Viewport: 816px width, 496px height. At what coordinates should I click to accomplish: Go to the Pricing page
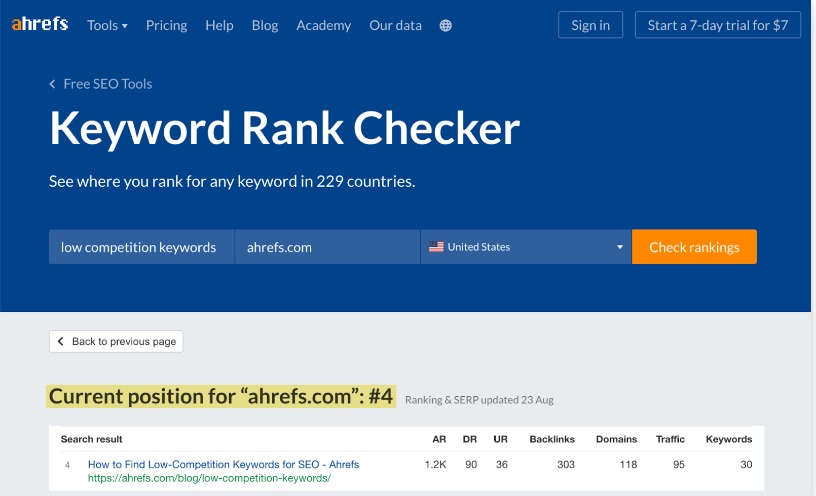click(167, 26)
